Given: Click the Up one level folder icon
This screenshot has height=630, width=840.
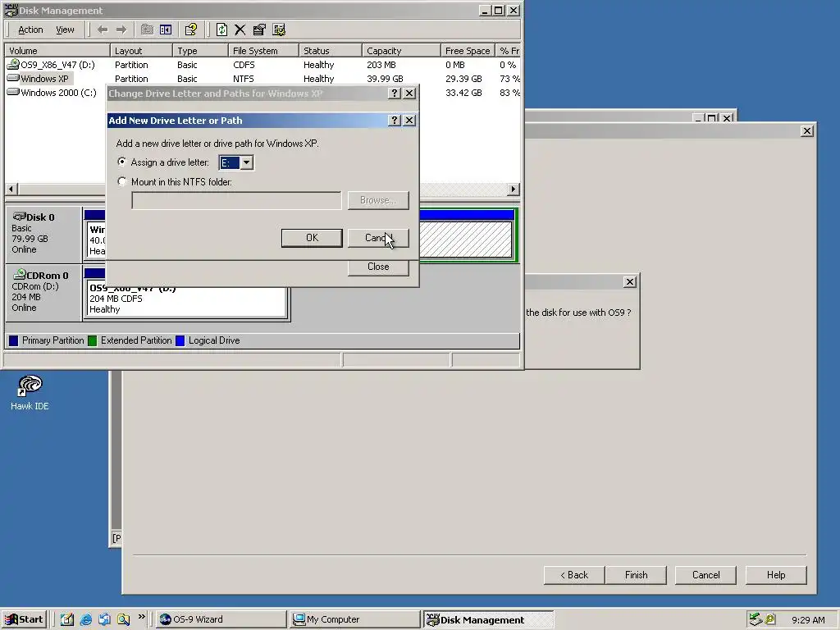Looking at the screenshot, I should (x=147, y=30).
